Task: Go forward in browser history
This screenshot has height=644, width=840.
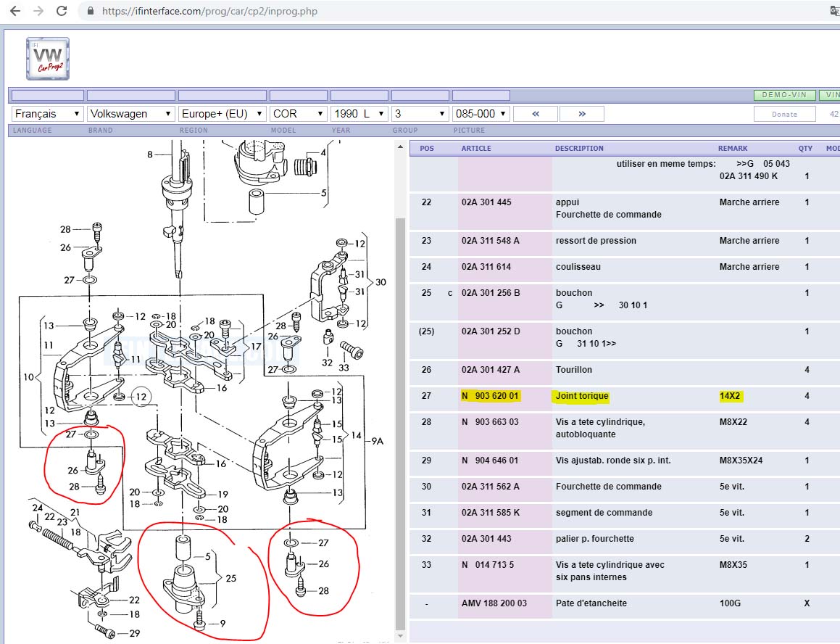Action: pyautogui.click(x=38, y=11)
